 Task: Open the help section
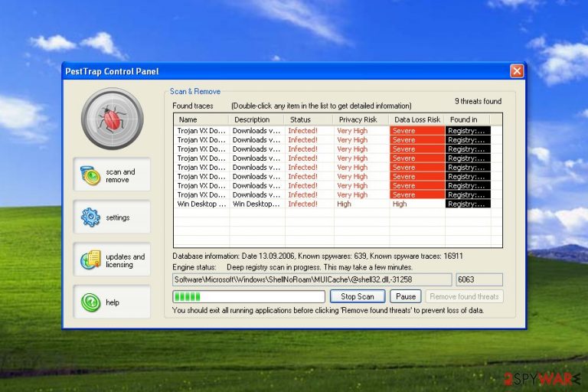(x=112, y=302)
